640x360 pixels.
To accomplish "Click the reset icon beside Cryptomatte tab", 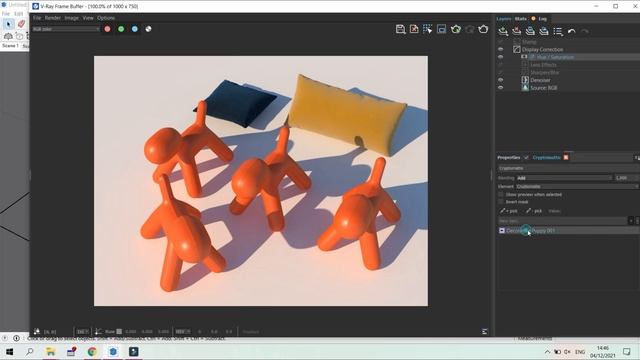I will (x=566, y=157).
